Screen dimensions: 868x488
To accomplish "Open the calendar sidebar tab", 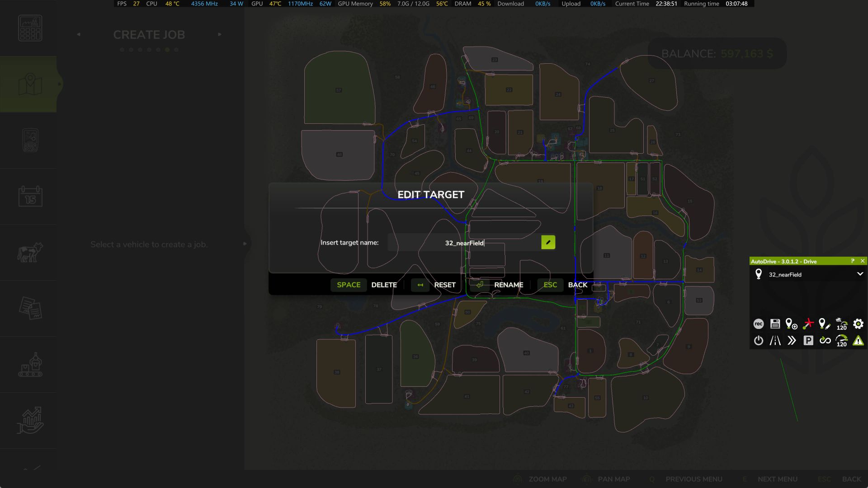I will pos(30,196).
